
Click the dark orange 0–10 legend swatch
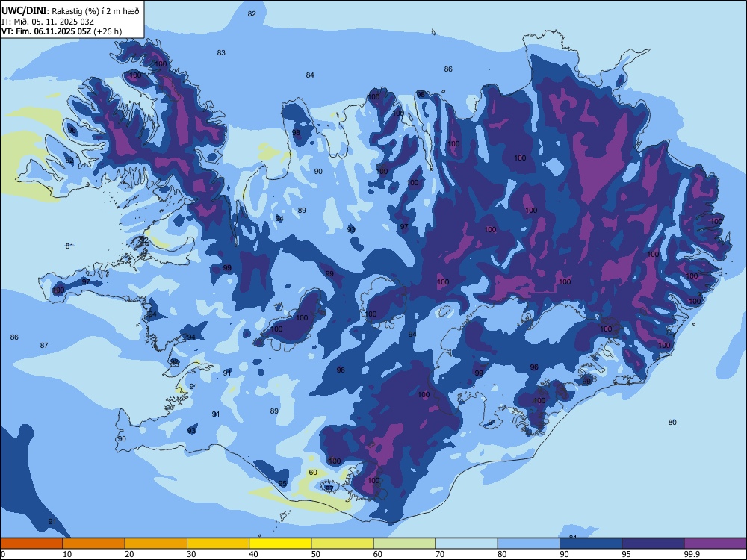pyautogui.click(x=31, y=544)
